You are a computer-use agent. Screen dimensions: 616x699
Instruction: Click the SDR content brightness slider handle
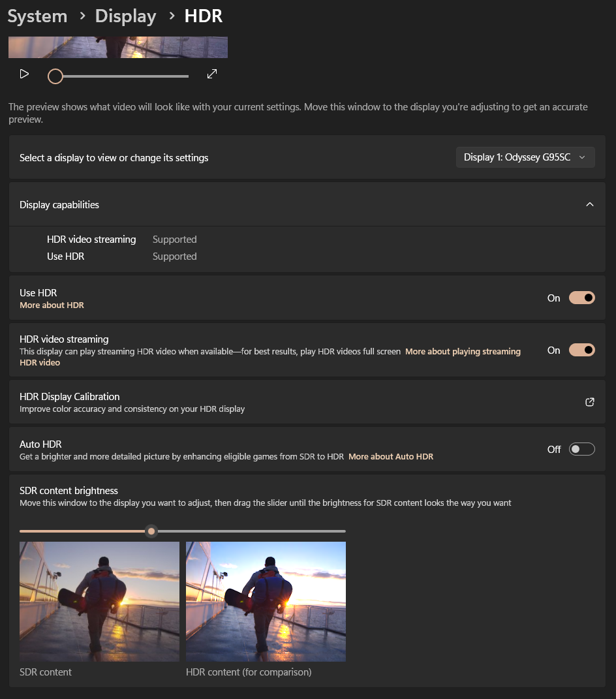[151, 531]
